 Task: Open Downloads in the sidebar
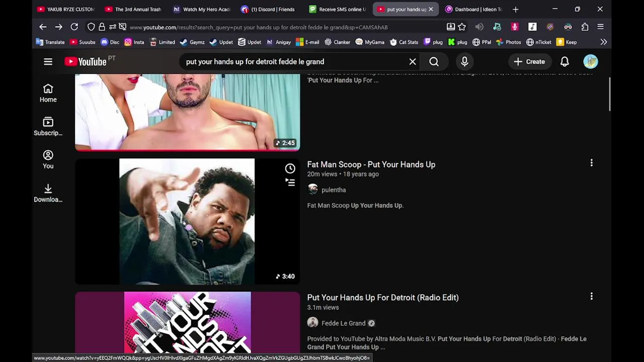(48, 193)
